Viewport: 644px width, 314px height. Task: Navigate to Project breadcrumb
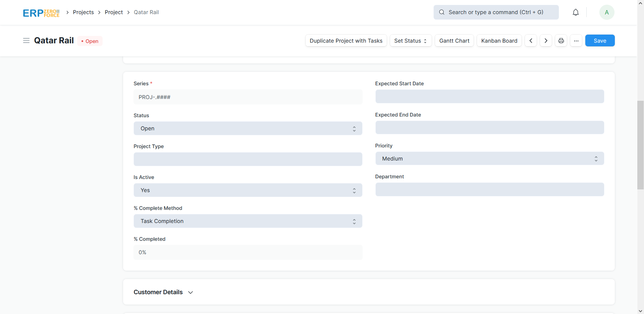coord(114,12)
